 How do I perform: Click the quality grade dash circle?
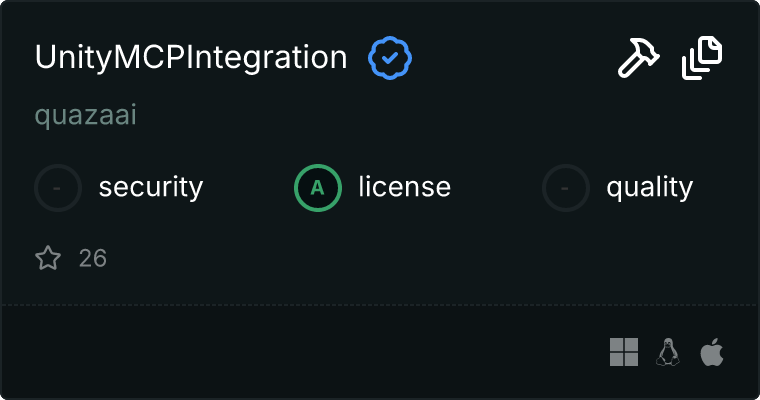[566, 187]
